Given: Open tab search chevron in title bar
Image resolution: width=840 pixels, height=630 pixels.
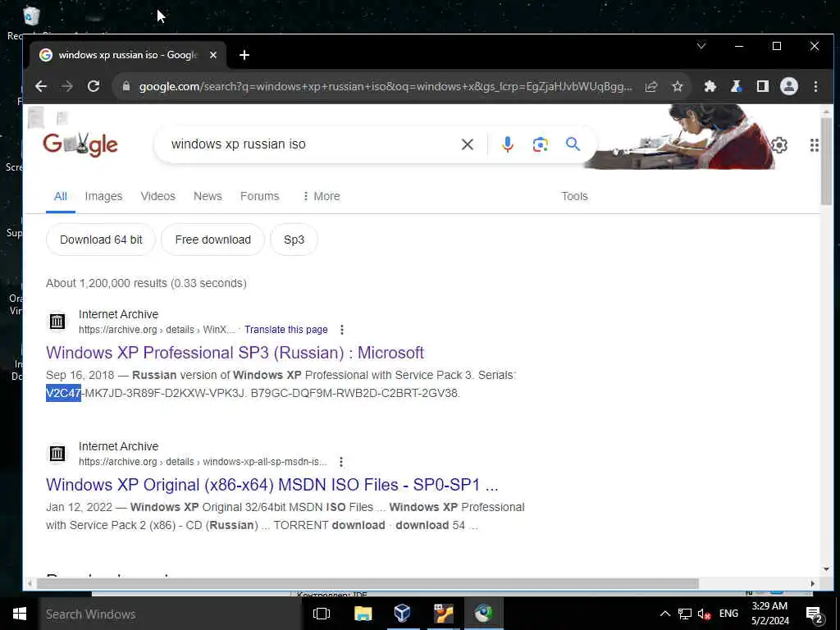Looking at the screenshot, I should (701, 46).
